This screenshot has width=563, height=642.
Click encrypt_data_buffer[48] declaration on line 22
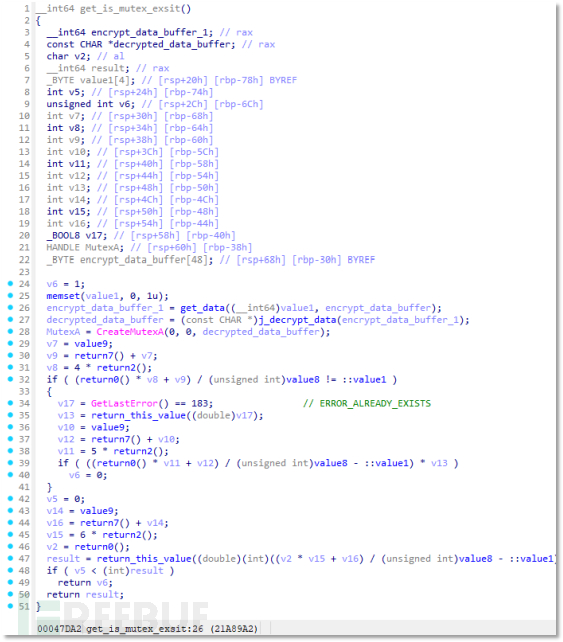(146, 260)
